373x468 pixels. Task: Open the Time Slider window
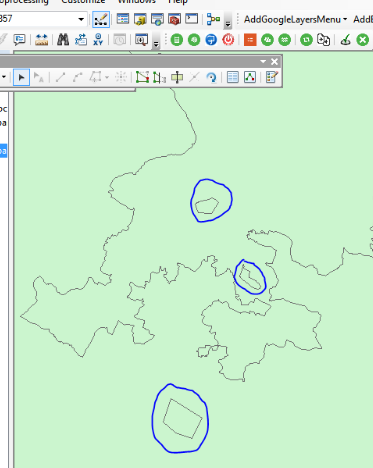pos(119,40)
